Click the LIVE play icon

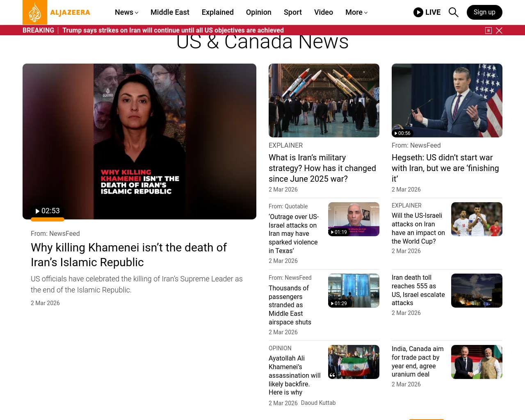click(x=418, y=12)
